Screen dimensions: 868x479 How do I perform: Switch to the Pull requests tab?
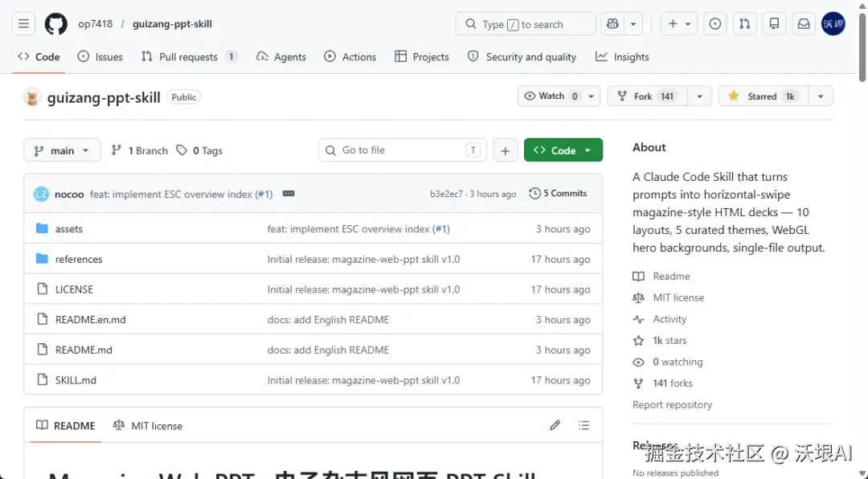(188, 57)
